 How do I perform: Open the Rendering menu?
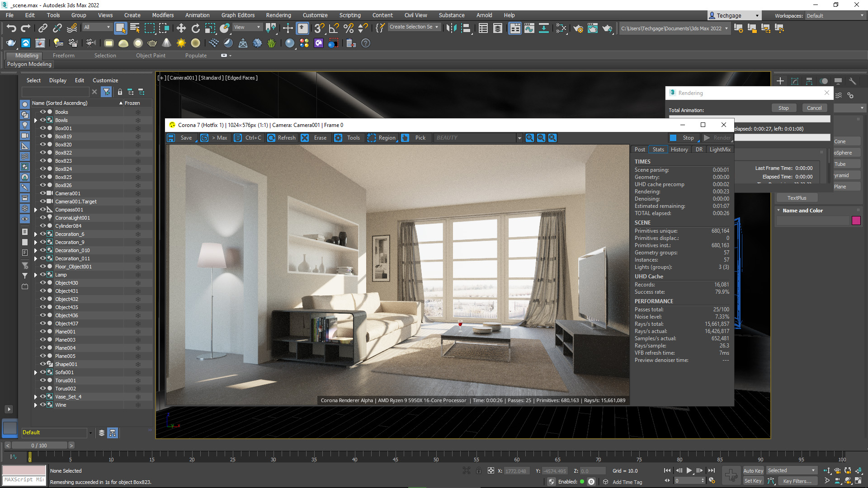tap(278, 15)
